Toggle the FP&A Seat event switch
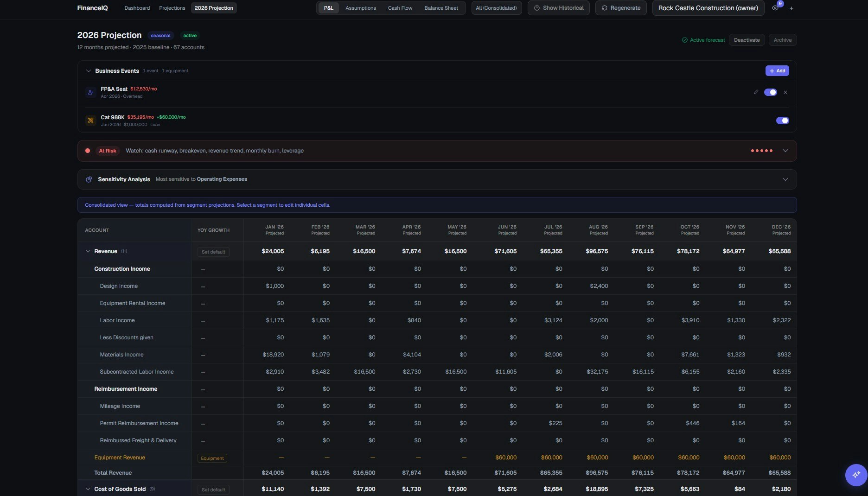Viewport: 868px width, 496px height. coord(771,92)
